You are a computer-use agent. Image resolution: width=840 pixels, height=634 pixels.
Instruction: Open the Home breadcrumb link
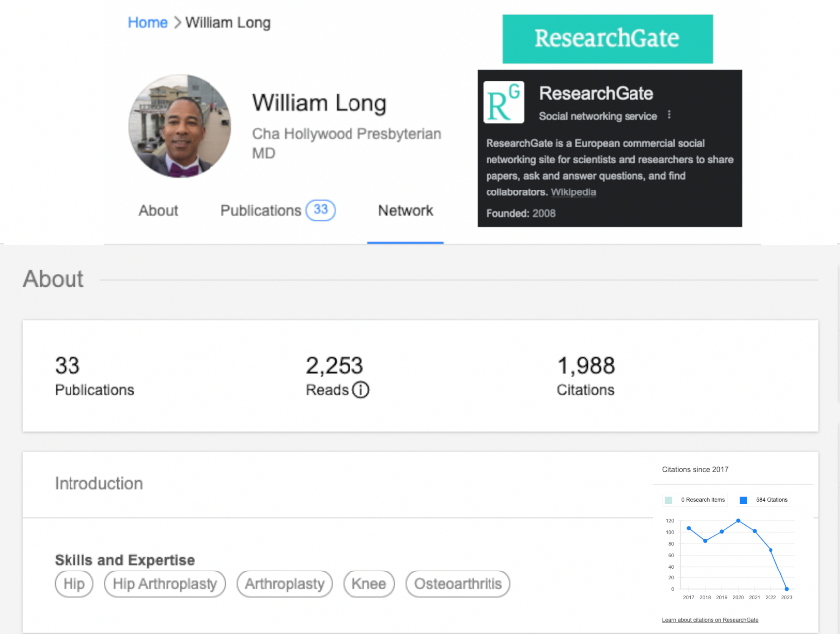147,23
